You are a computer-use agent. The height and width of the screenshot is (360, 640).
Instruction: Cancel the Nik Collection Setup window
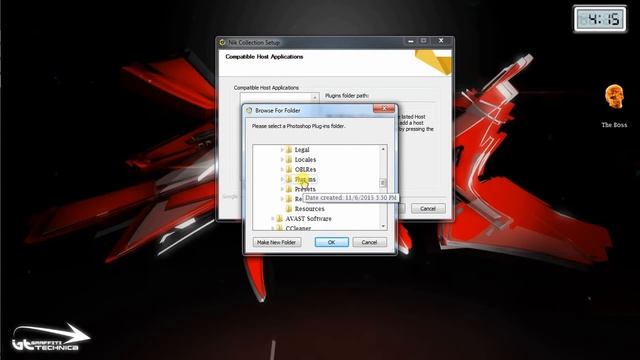tap(428, 209)
